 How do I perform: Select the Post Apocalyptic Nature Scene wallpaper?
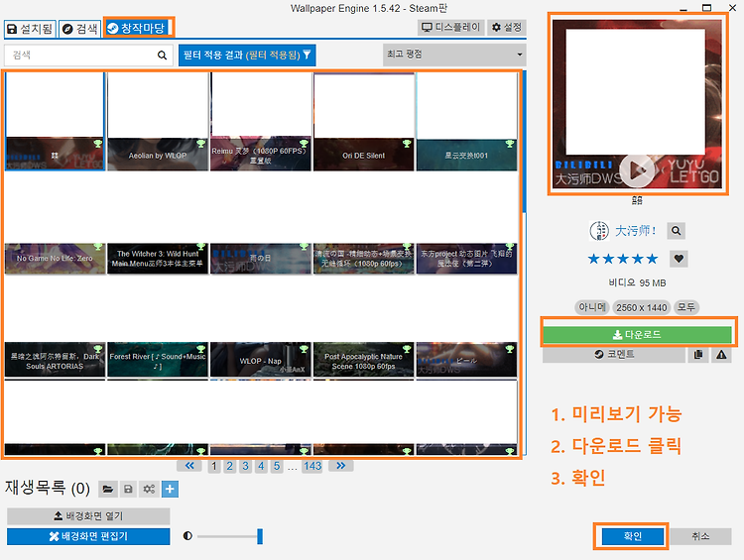click(363, 327)
